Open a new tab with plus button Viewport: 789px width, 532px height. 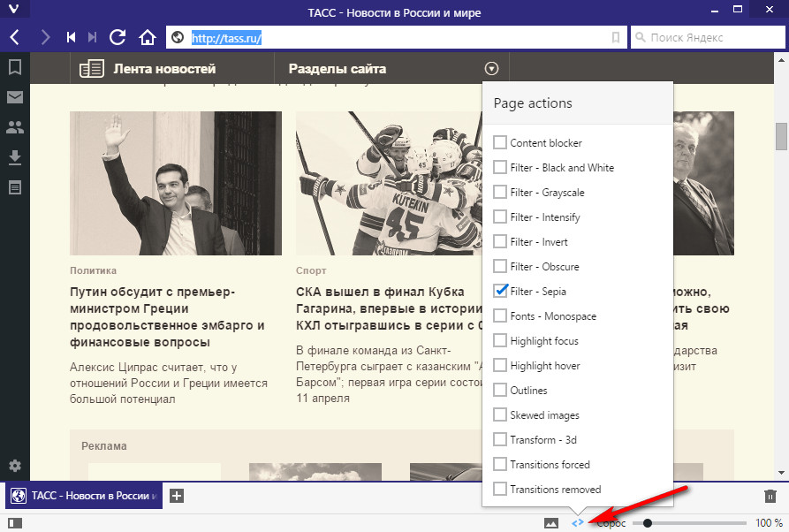coord(177,496)
